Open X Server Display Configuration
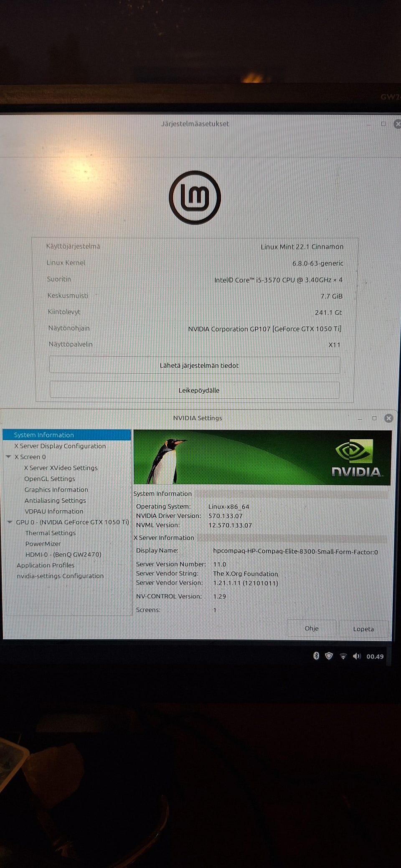This screenshot has height=868, width=401. coord(60,446)
